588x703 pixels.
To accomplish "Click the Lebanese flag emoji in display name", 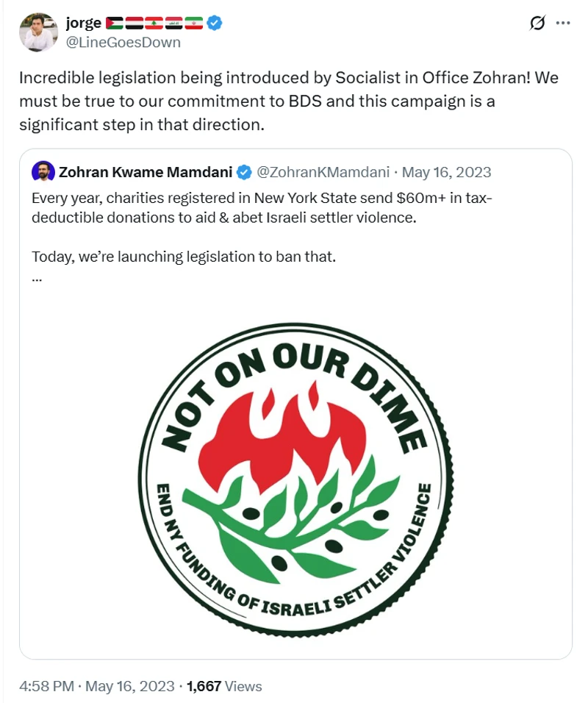I will click(154, 23).
